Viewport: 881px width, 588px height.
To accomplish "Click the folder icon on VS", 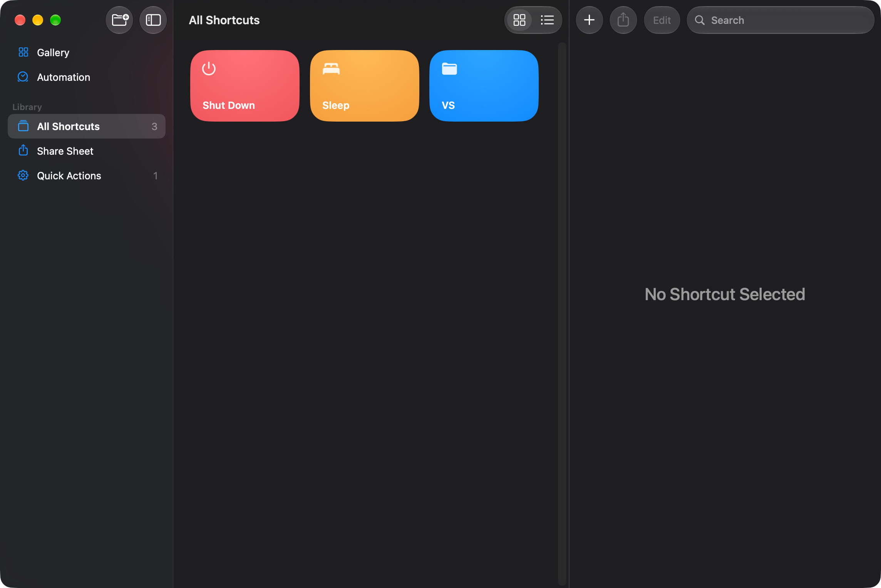I will [x=449, y=68].
